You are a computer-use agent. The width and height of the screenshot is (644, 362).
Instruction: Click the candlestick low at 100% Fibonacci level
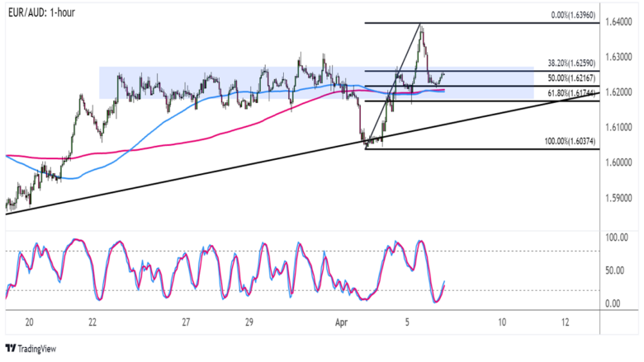click(367, 146)
